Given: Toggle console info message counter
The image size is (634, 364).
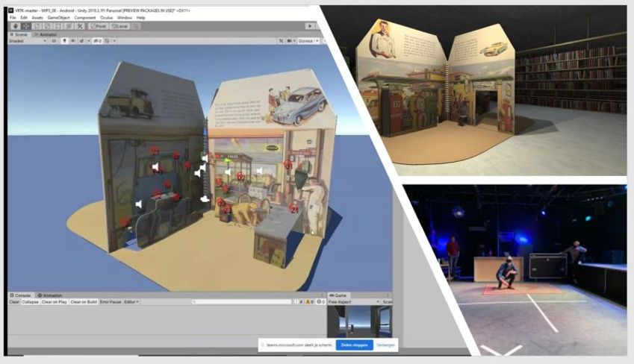Looking at the screenshot, I should coord(299,302).
